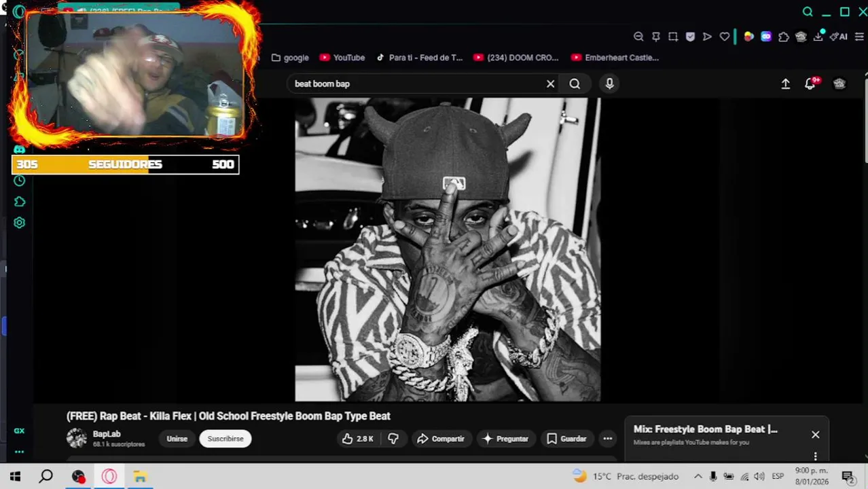Open the (234) DOOM CRO... bookmark
The height and width of the screenshot is (489, 868).
pos(516,58)
